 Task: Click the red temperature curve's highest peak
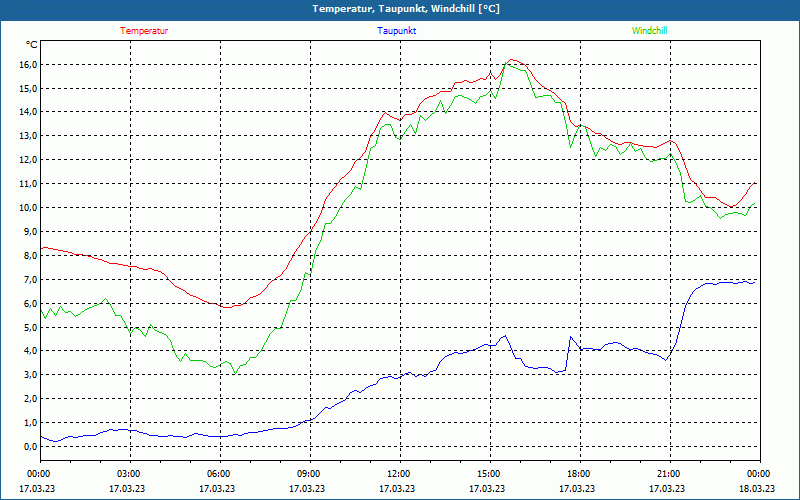coord(512,60)
